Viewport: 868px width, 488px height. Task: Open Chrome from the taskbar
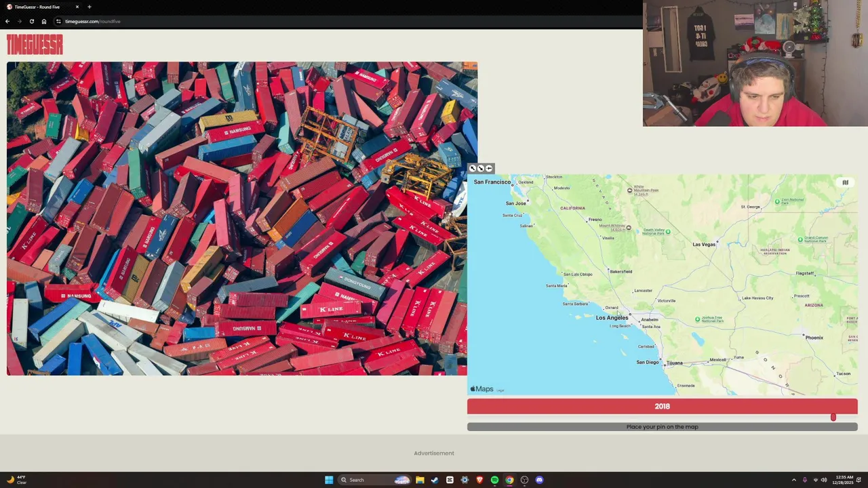[509, 480]
